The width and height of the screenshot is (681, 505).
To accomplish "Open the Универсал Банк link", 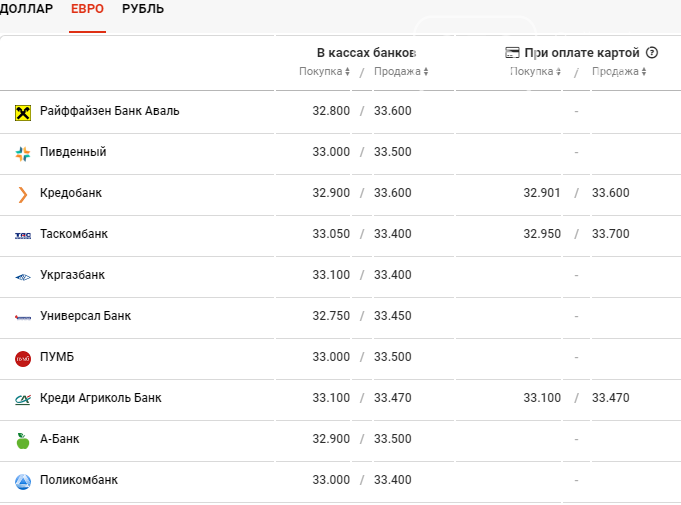I will point(85,316).
